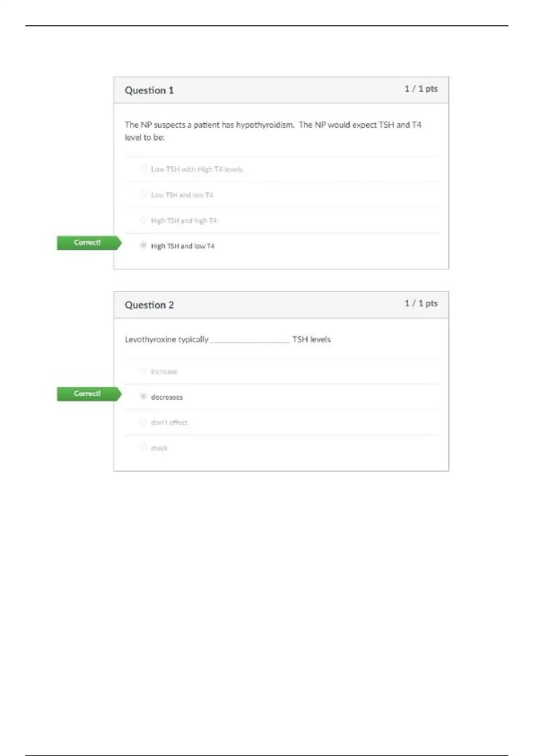Click the Correct! badge beside 'High TSH and low T4'
This screenshot has height=756, width=534.
click(88, 243)
